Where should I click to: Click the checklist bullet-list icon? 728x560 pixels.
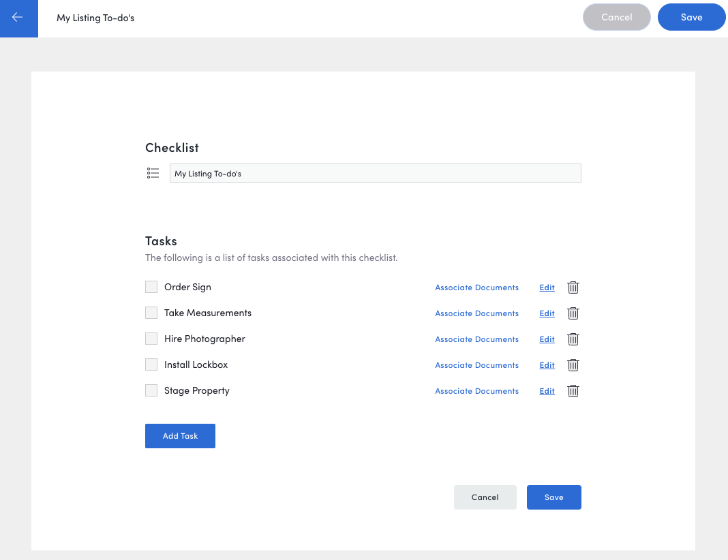pos(153,173)
